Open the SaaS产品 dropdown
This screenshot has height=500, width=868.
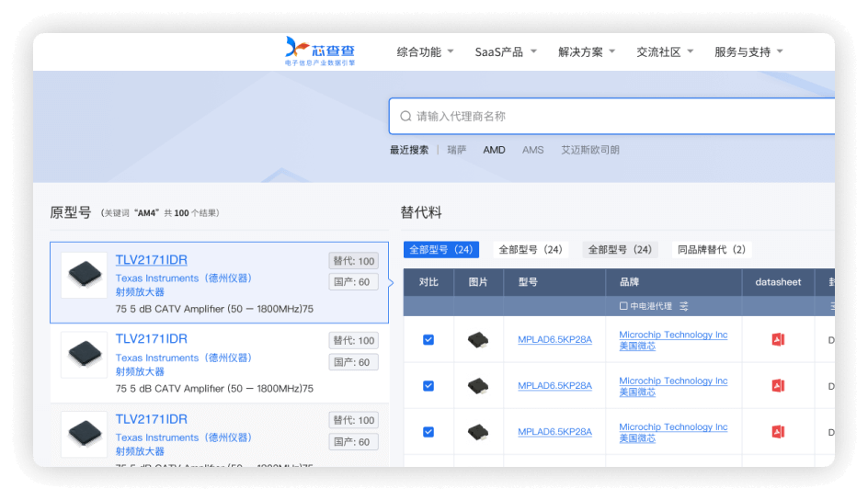[x=505, y=52]
